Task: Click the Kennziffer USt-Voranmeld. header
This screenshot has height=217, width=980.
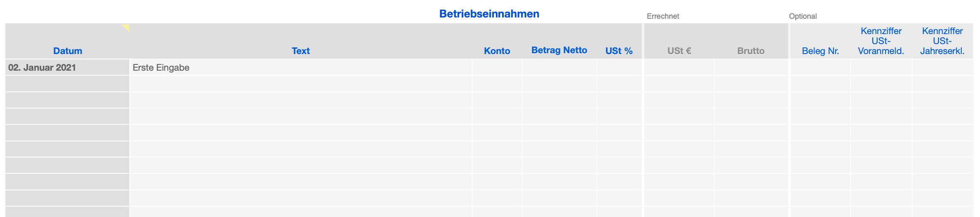Action: (x=881, y=41)
